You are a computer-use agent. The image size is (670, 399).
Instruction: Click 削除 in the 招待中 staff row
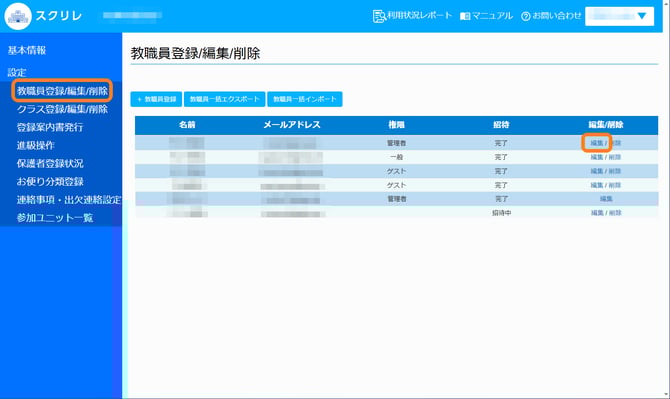615,213
